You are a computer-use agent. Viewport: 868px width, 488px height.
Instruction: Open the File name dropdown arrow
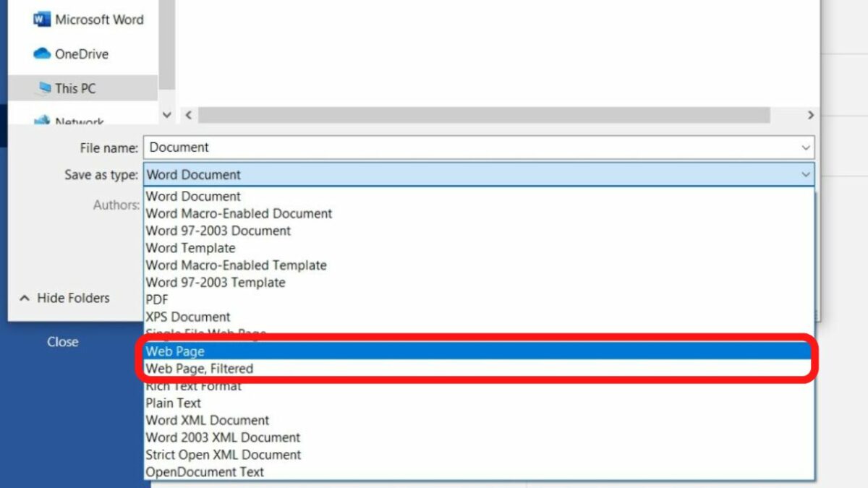[806, 147]
